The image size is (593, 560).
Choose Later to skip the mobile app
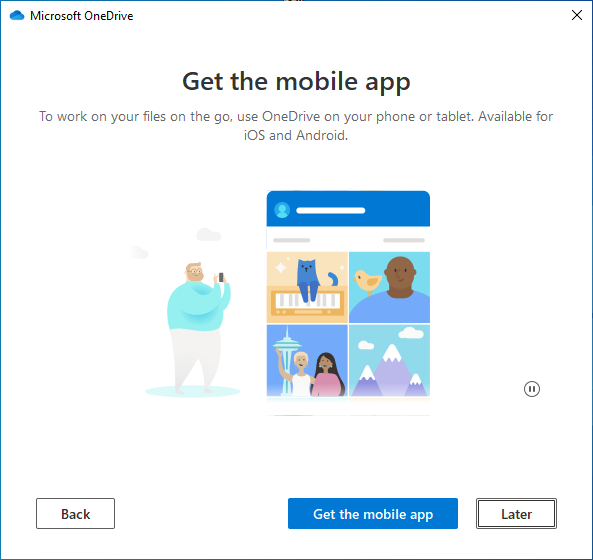click(x=516, y=513)
